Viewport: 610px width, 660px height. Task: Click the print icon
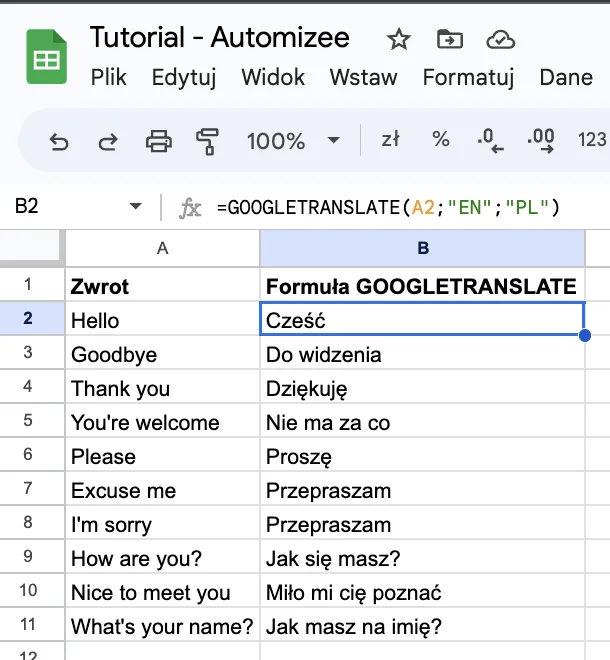(158, 141)
